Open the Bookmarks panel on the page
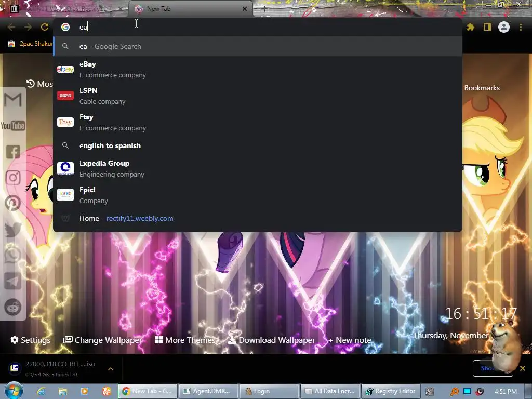Viewport: 532px width, 399px height. pos(482,88)
